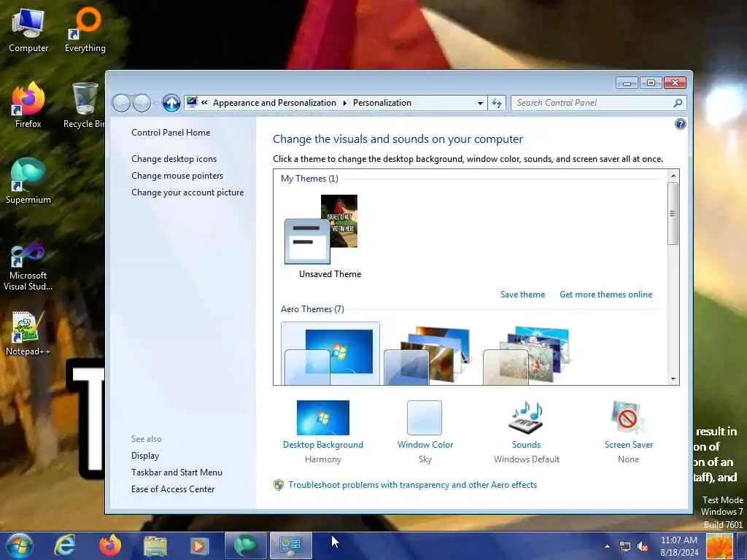Select the Recycle Bin icon
This screenshot has width=747, height=560.
coord(85,106)
